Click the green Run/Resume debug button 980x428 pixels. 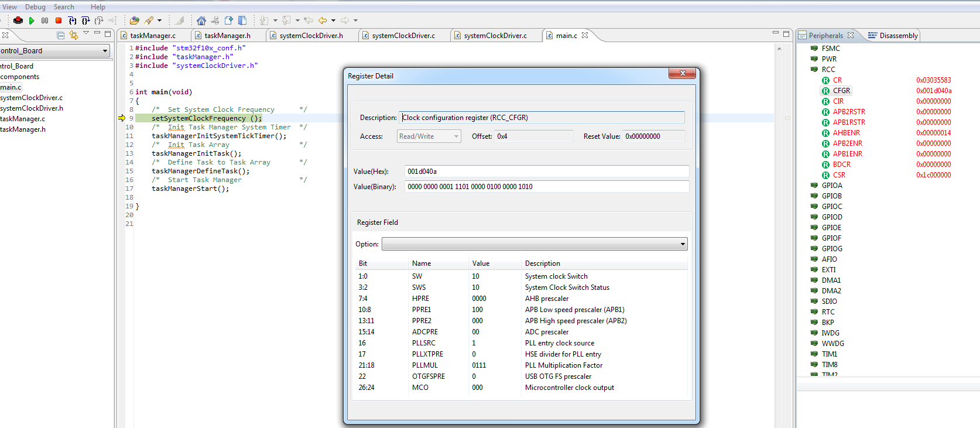tap(32, 20)
